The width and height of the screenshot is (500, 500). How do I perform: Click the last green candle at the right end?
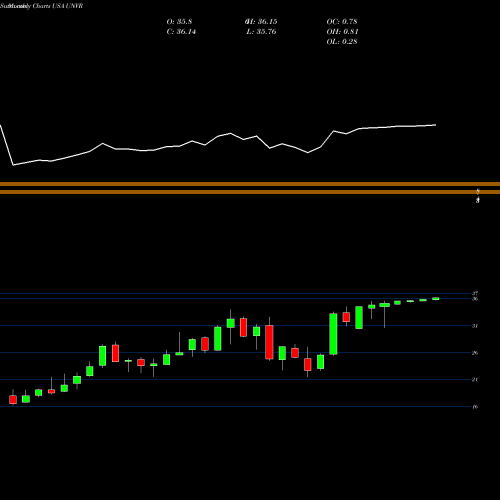click(x=436, y=299)
